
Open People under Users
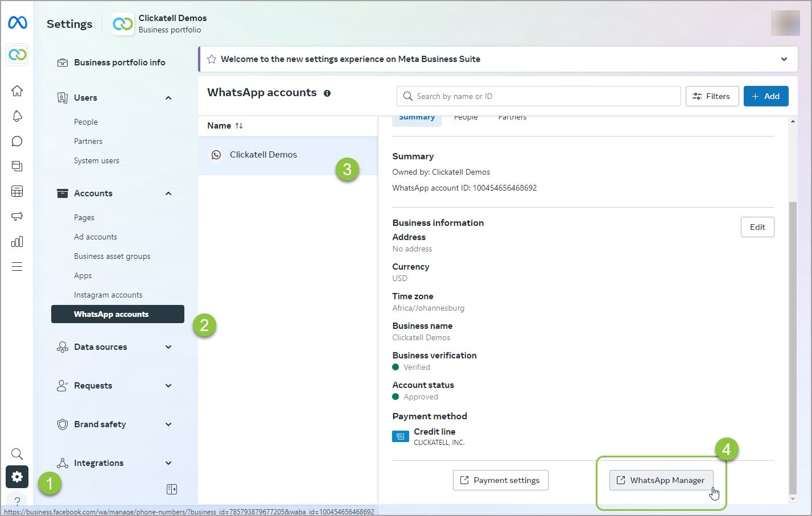coord(86,122)
